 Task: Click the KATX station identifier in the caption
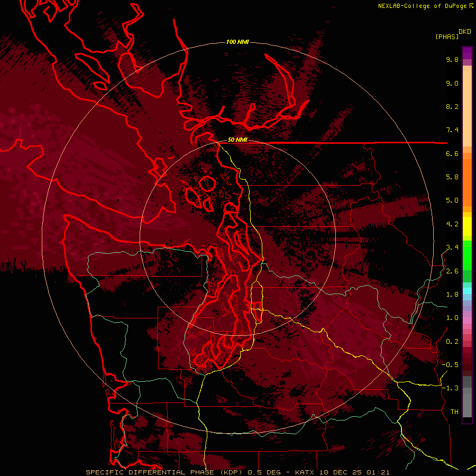pos(305,472)
